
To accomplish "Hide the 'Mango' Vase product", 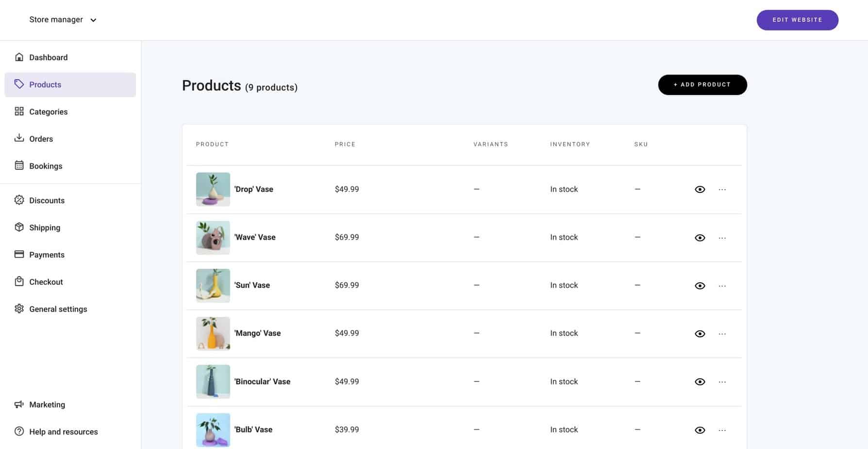I will 700,334.
